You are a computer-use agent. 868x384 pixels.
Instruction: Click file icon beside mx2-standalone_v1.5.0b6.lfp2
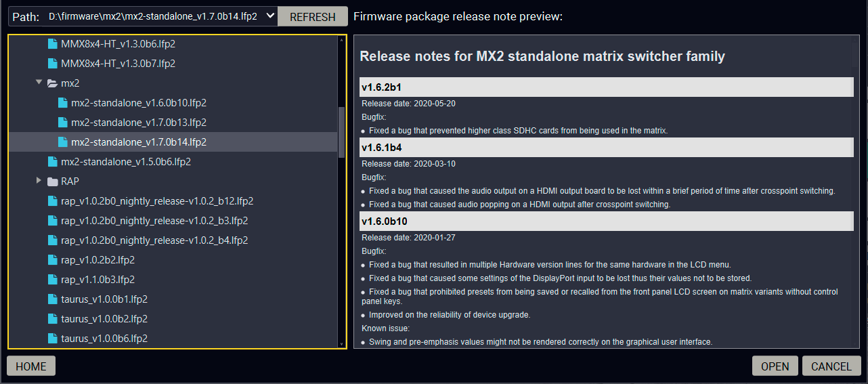53,162
